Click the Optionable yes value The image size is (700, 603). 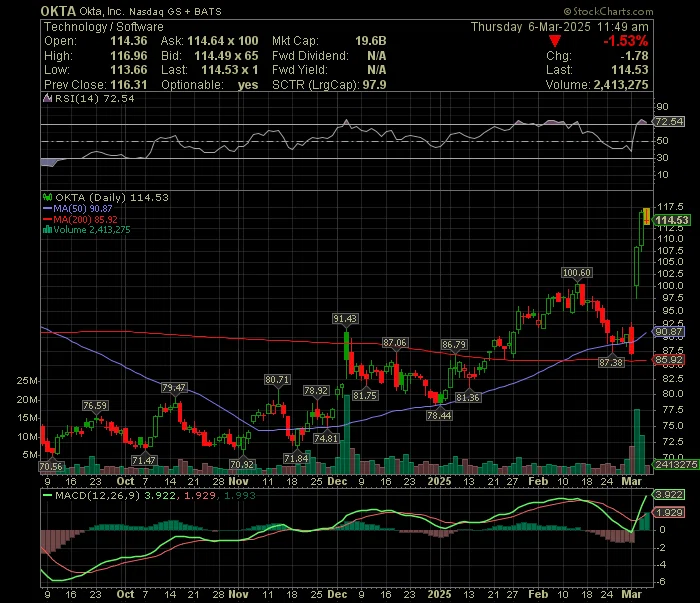248,85
